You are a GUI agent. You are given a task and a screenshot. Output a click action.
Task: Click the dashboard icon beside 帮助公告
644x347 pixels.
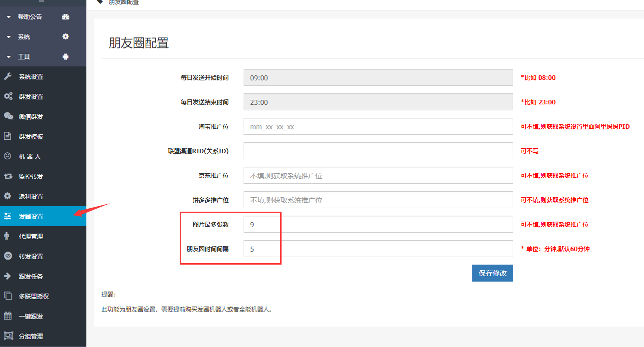[x=65, y=17]
